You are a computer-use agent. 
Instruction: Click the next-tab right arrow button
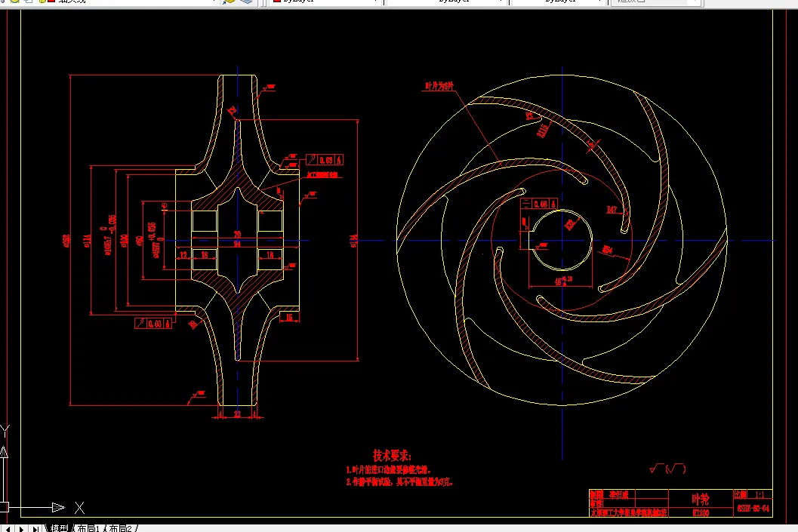pyautogui.click(x=21, y=529)
